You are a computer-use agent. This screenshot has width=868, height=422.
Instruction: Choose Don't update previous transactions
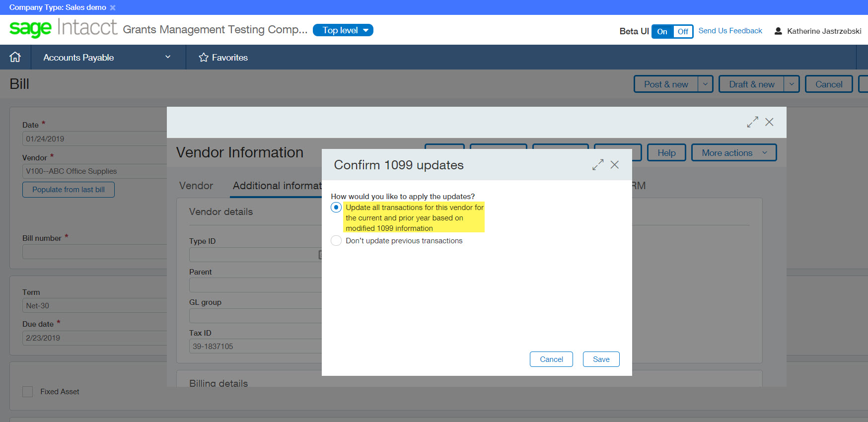[x=336, y=241]
